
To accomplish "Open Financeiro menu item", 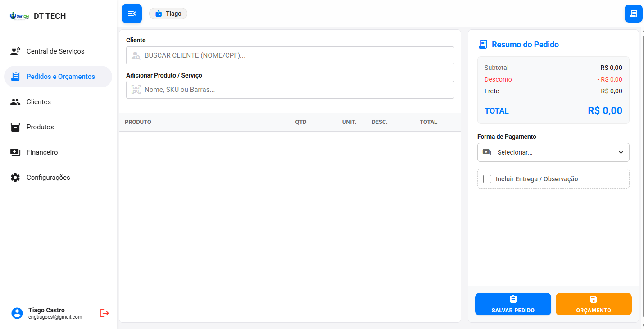I will click(58, 152).
